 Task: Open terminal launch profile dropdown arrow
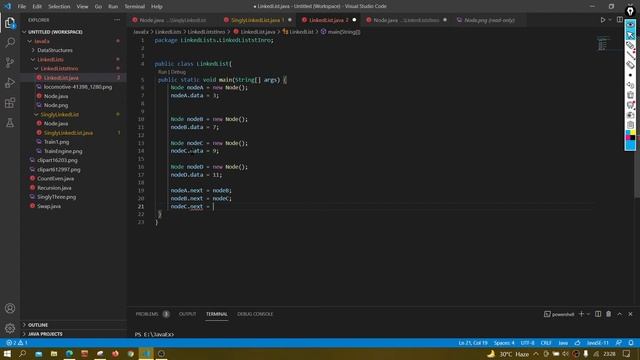tap(588, 314)
